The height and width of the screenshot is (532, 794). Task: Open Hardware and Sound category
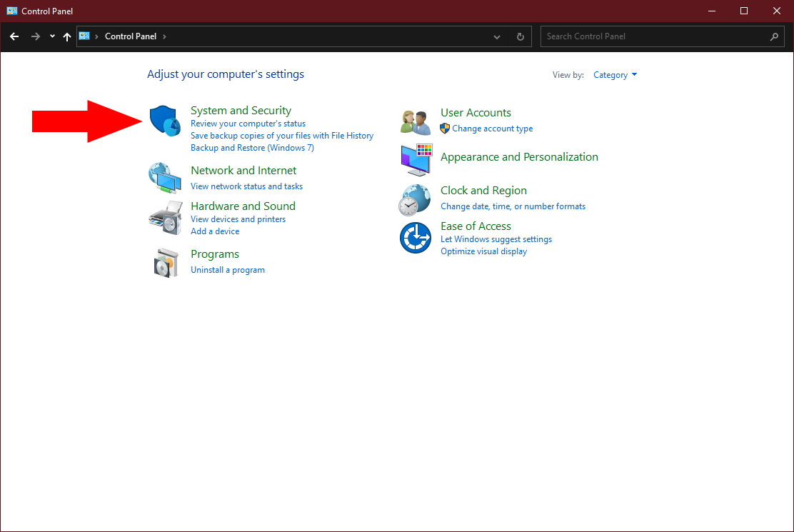point(243,206)
